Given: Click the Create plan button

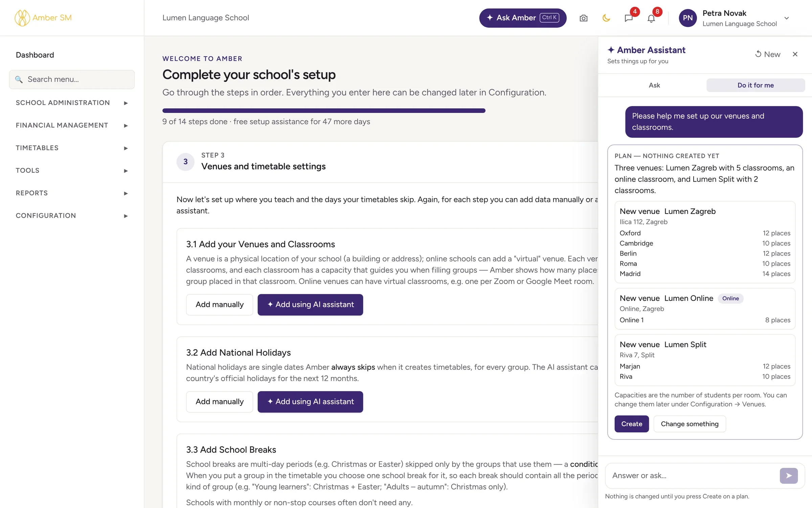Looking at the screenshot, I should click(632, 424).
